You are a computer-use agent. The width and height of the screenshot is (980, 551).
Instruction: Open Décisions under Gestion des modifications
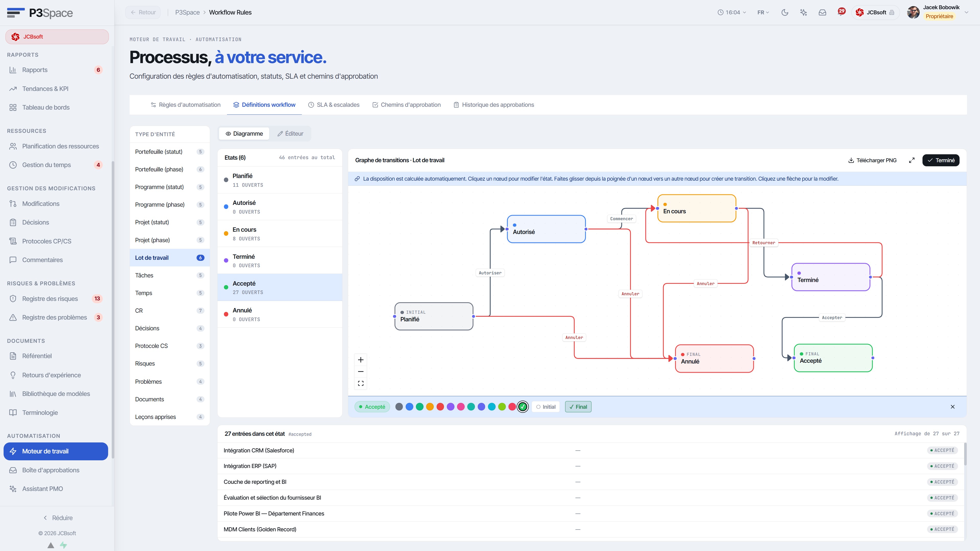pos(56,222)
